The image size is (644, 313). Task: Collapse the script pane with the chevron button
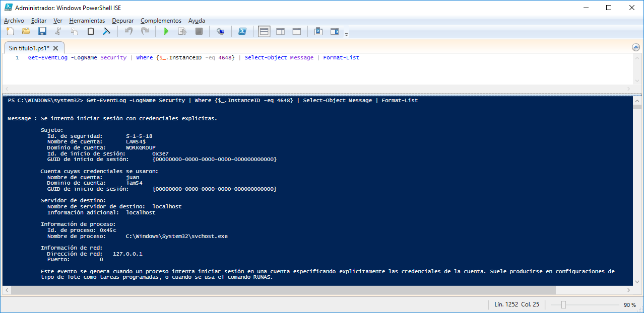click(636, 47)
